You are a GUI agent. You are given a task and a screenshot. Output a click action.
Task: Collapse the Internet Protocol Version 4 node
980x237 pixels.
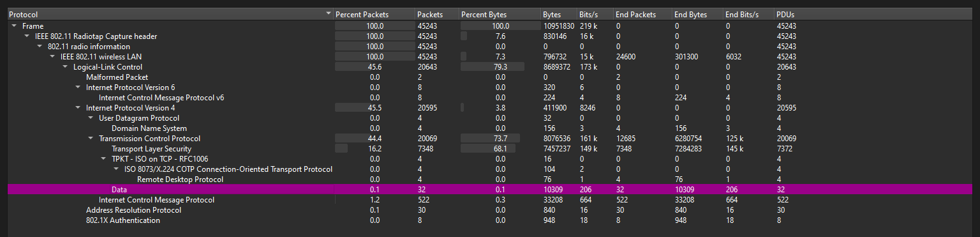[78, 108]
